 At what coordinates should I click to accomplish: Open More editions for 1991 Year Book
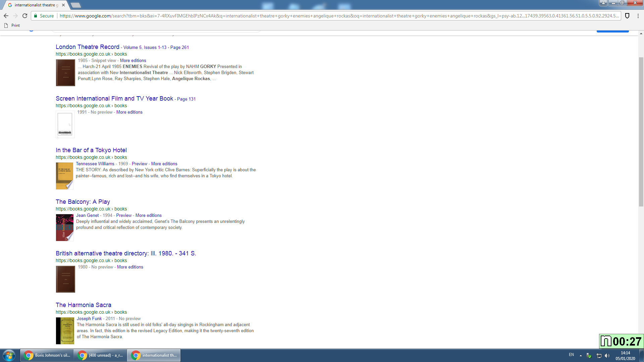coord(129,112)
